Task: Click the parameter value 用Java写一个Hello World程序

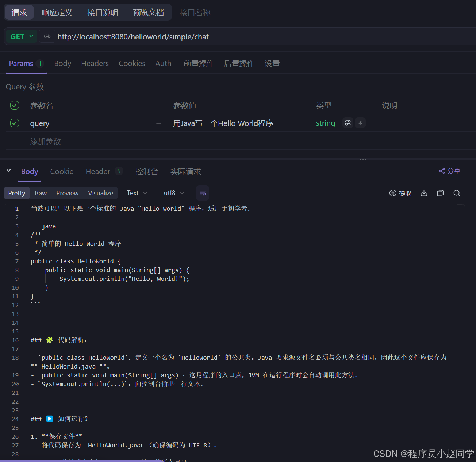Action: click(x=223, y=123)
